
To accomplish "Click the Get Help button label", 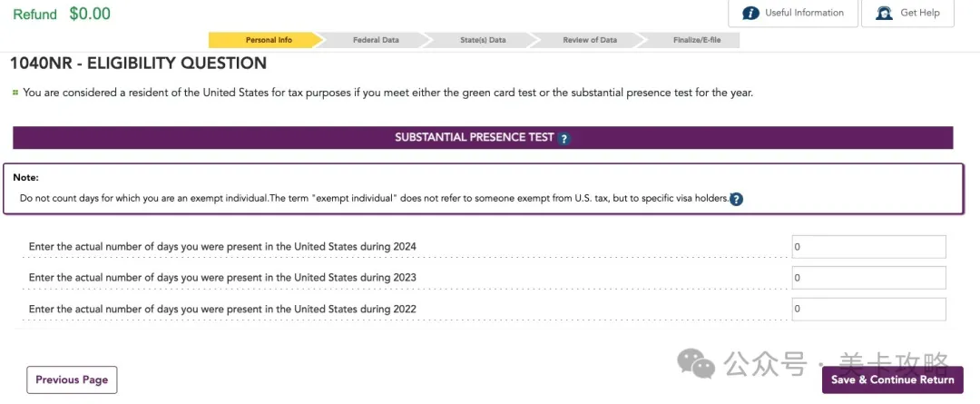I will coord(919,13).
